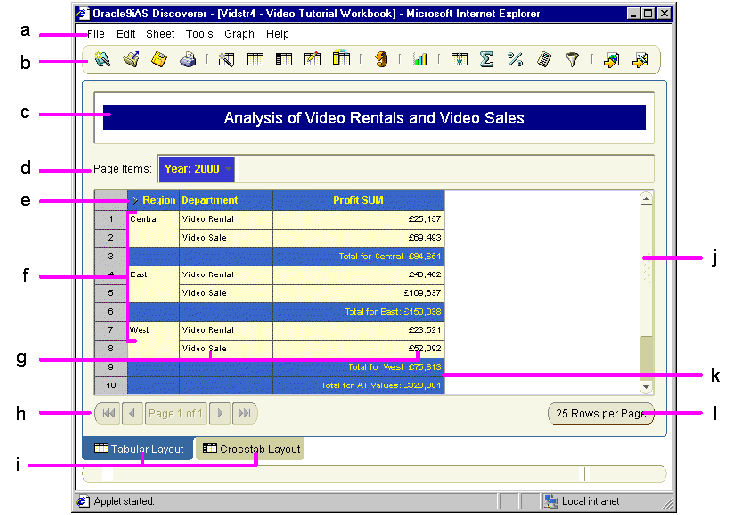Click the plain table grid toolbar icon
The height and width of the screenshot is (515, 733).
click(255, 59)
